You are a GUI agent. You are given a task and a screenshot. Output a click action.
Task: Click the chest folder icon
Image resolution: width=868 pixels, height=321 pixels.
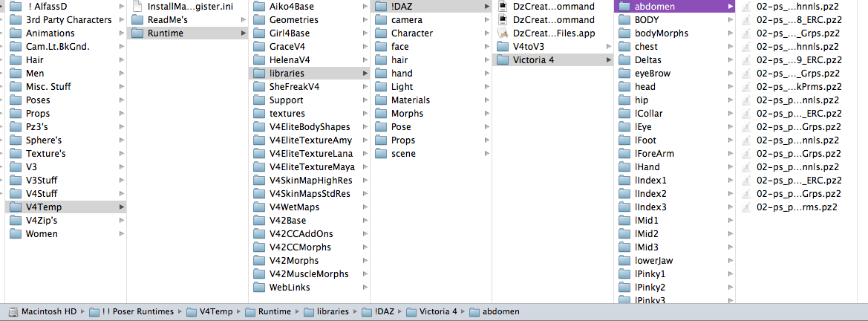point(624,47)
